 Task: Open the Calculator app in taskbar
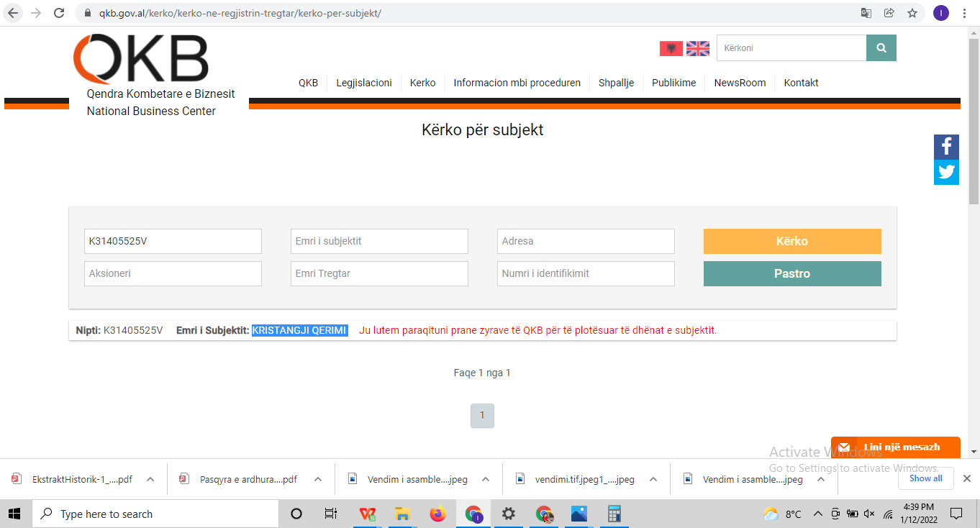click(614, 514)
